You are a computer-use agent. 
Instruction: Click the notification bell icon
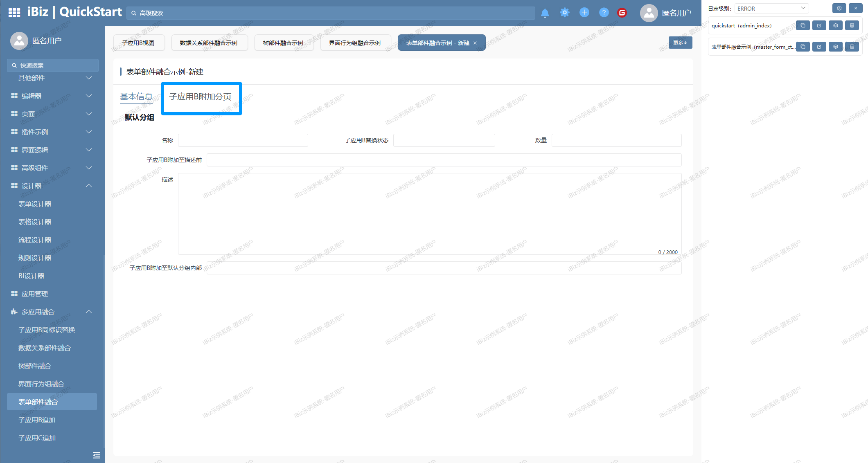click(545, 13)
